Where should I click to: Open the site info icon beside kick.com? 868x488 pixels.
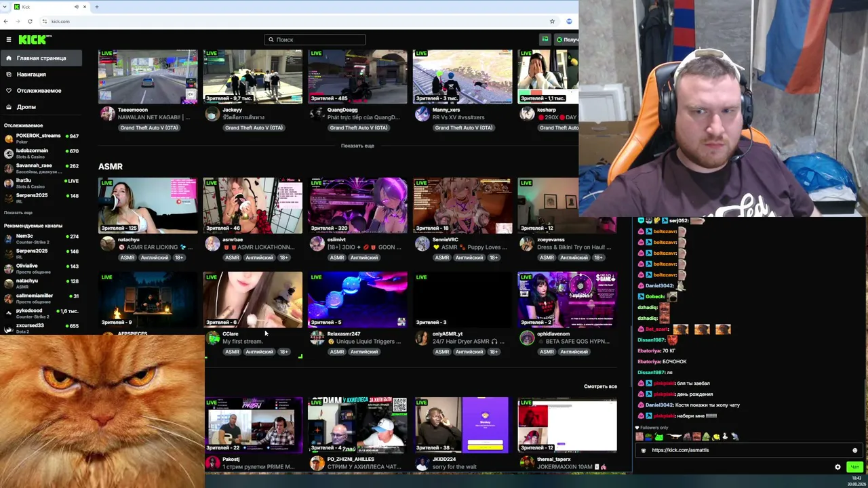(45, 21)
